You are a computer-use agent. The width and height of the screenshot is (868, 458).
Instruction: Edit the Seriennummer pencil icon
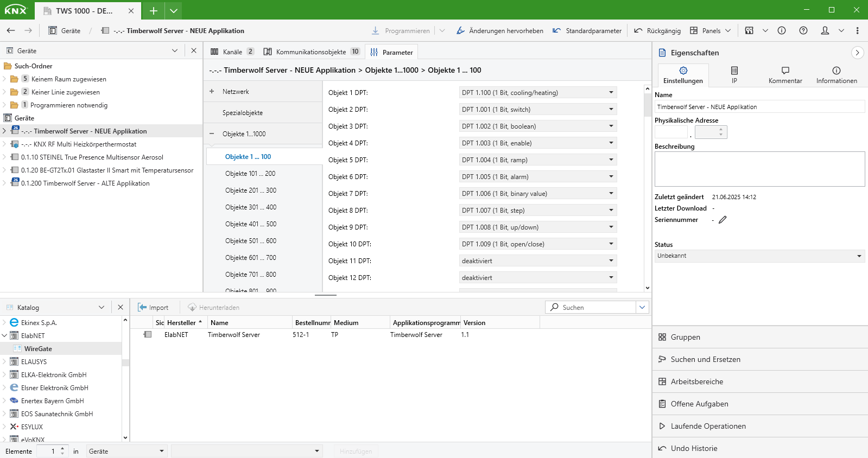(x=723, y=220)
